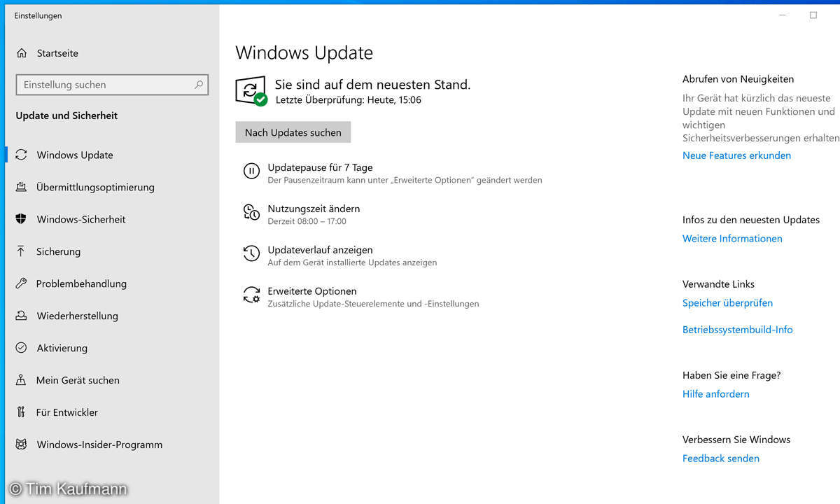840x504 pixels.
Task: Click the 'Verbessern Sie Windows' heading
Action: click(x=736, y=440)
